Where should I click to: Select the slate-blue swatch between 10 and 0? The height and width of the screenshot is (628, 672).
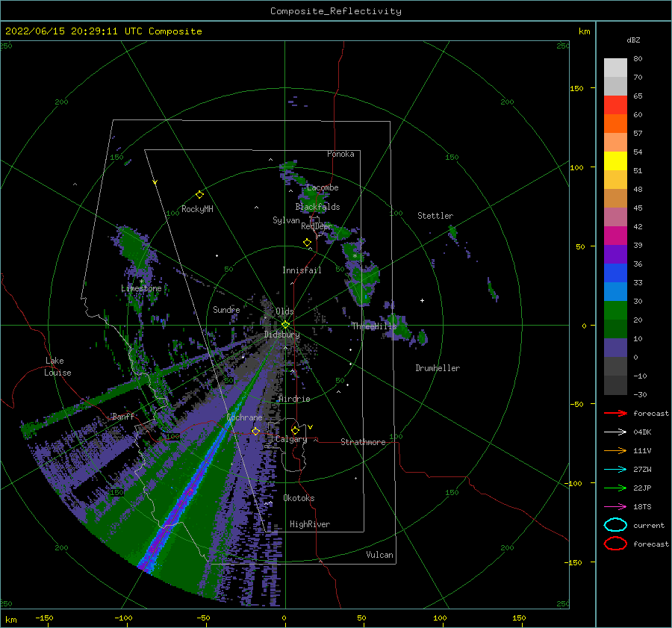(615, 348)
